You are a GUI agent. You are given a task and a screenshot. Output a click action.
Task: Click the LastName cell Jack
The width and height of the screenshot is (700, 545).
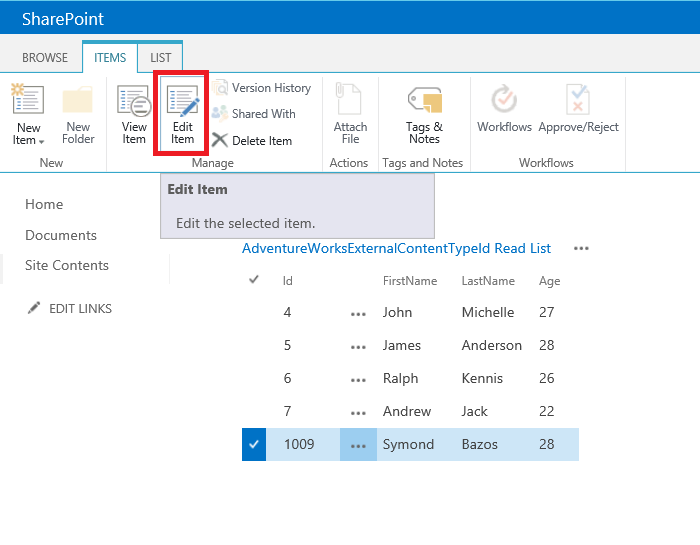475,411
